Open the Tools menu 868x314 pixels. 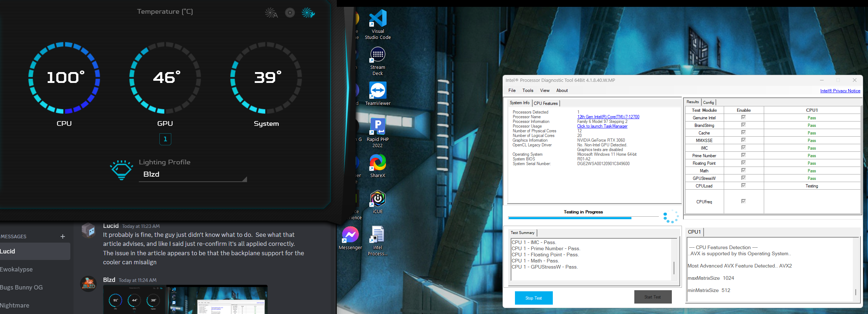(528, 90)
